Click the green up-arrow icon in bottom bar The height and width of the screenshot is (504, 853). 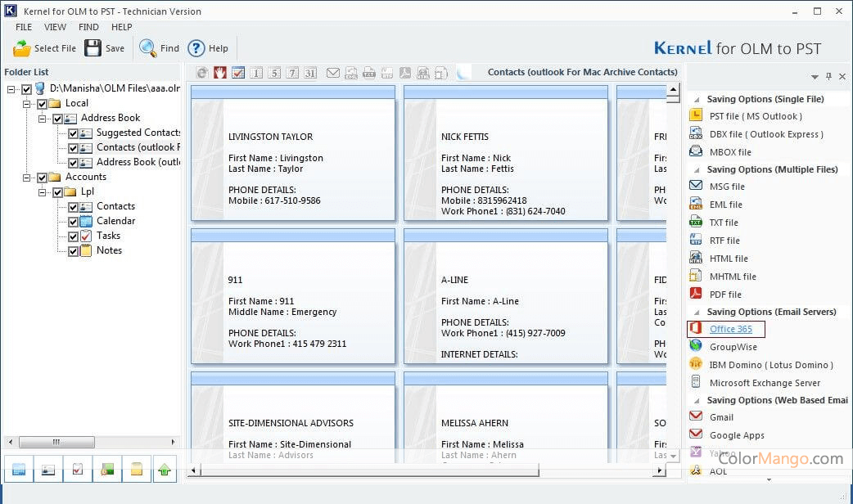point(165,470)
